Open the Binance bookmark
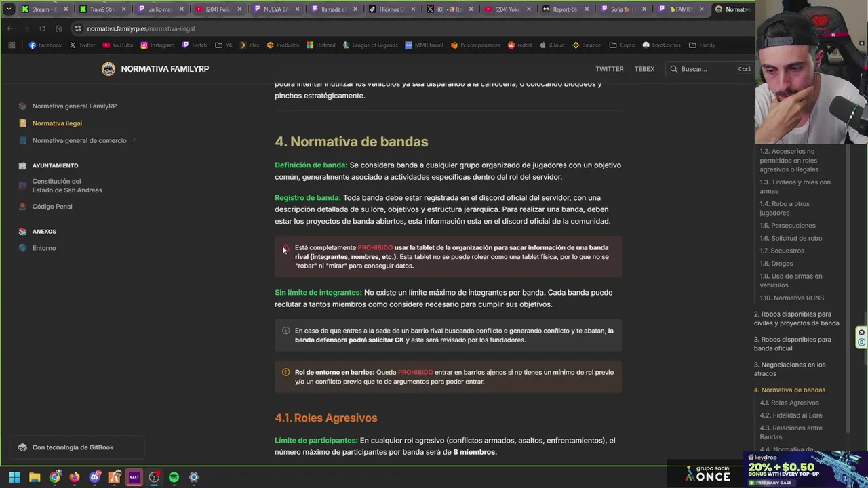868x488 pixels. [x=587, y=45]
